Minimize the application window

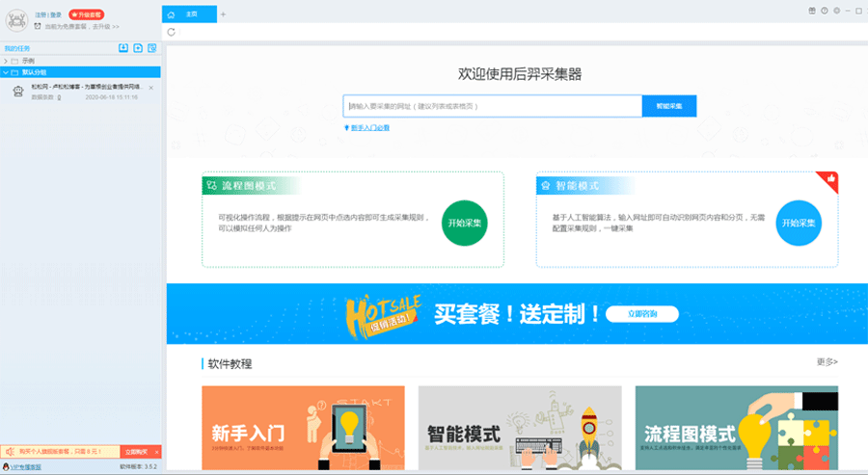coord(848,11)
